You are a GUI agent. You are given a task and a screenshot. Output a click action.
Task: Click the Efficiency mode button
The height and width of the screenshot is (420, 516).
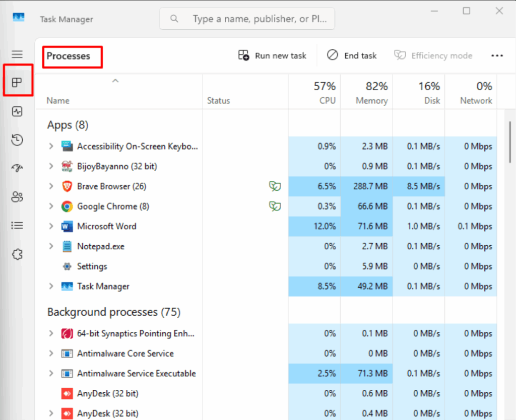coord(433,55)
